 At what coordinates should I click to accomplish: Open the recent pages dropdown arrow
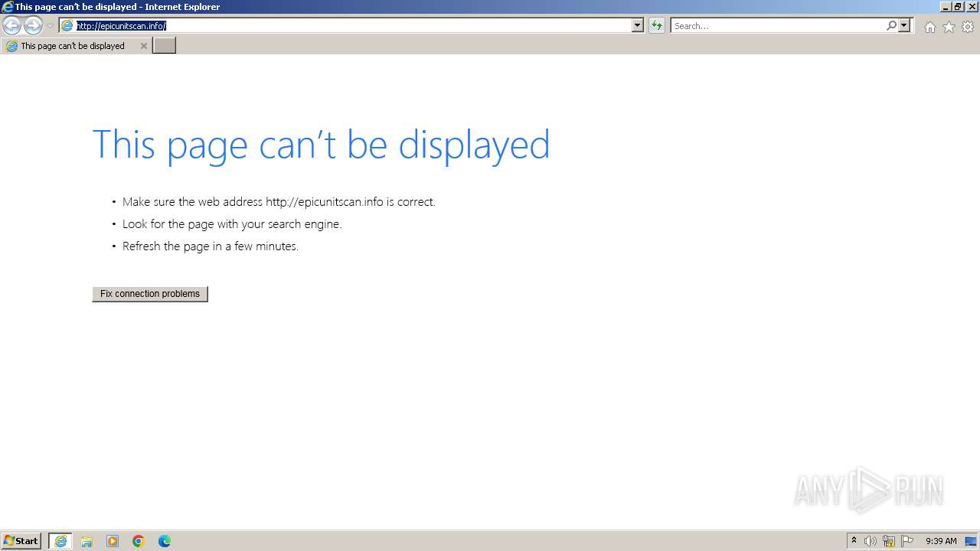(50, 26)
